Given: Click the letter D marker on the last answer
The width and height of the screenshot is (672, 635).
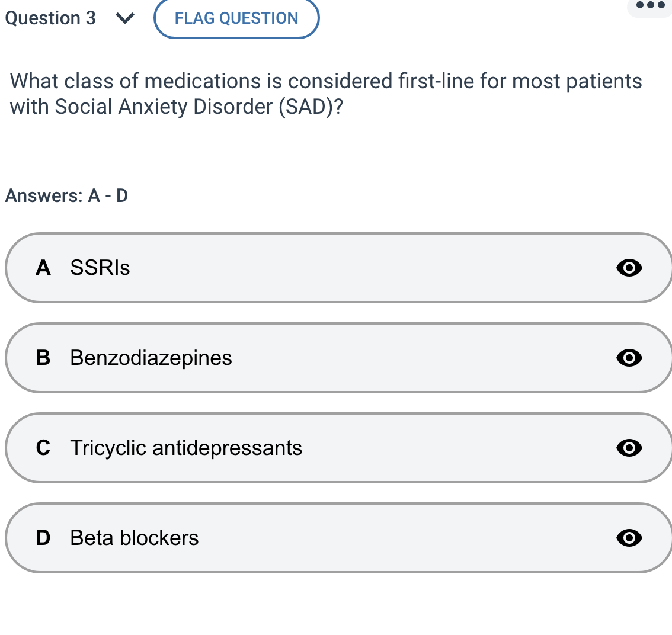Looking at the screenshot, I should click(x=42, y=538).
